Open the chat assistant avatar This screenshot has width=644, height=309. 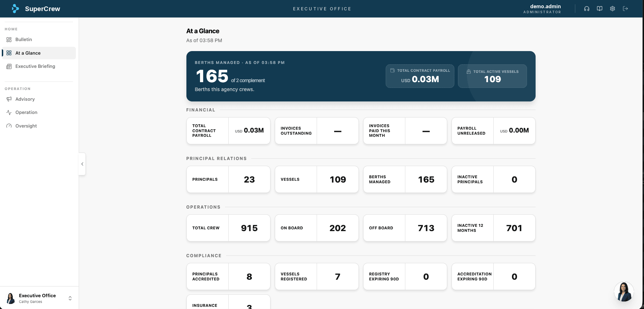pos(624,291)
